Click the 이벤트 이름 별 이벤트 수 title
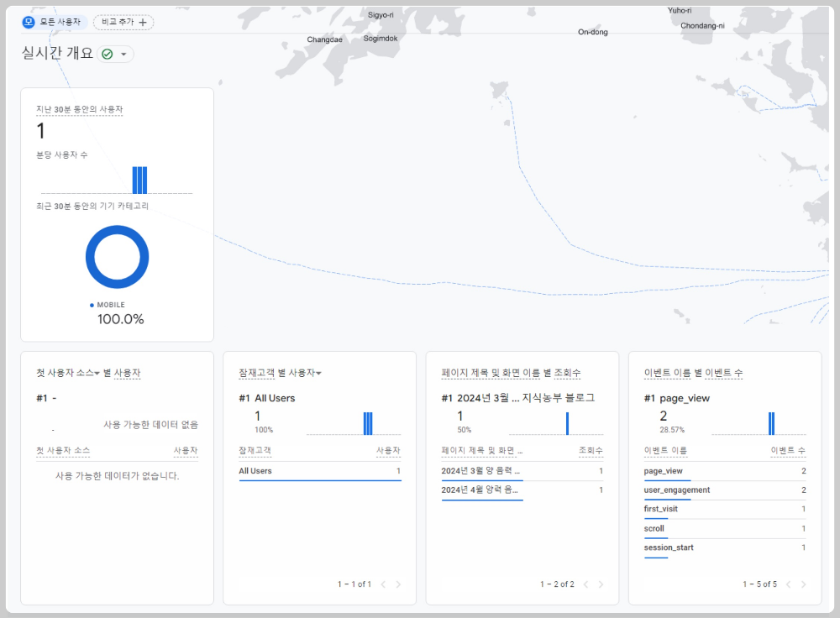Image resolution: width=840 pixels, height=618 pixels. point(693,373)
